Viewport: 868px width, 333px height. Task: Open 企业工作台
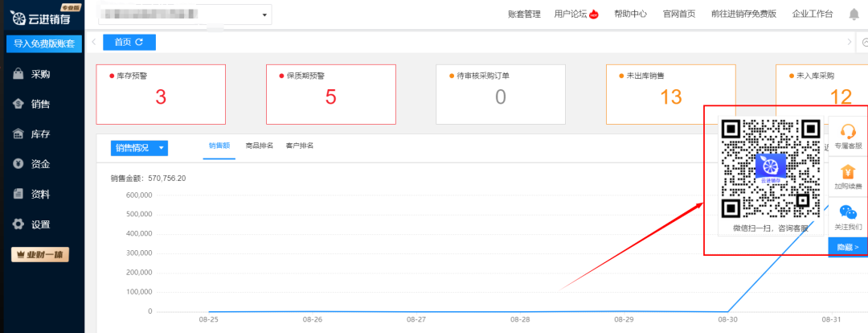[x=812, y=14]
